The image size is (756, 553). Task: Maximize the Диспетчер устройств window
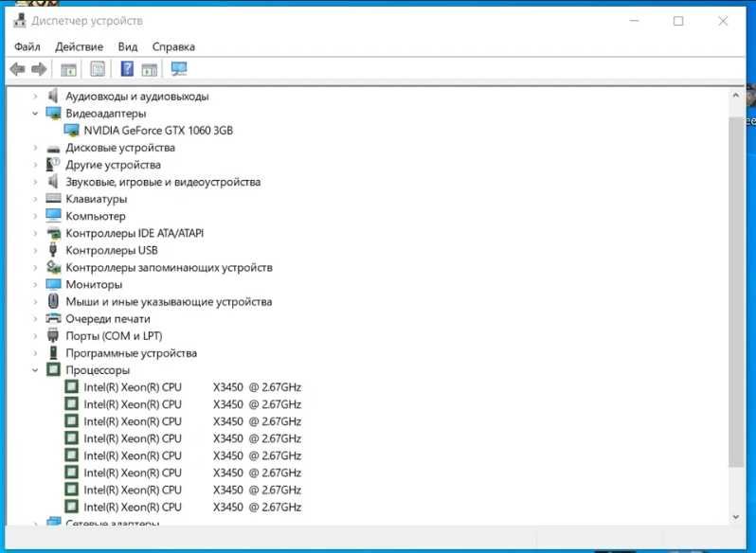[x=678, y=21]
